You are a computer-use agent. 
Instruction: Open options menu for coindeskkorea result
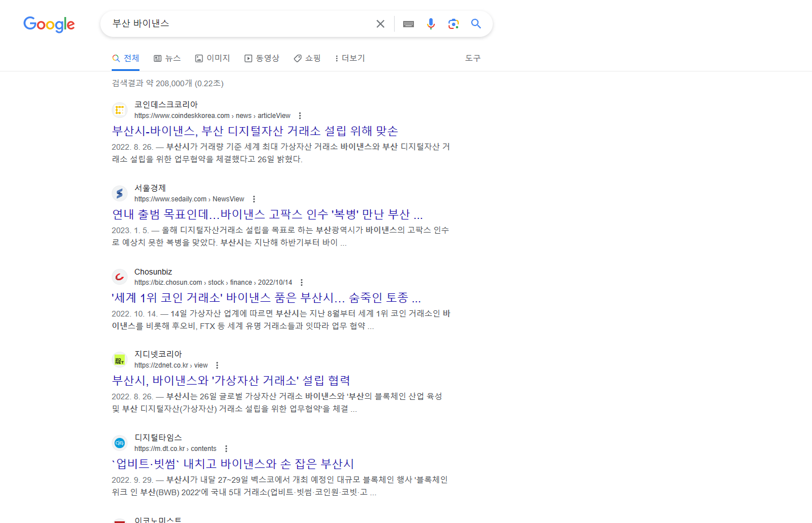[x=300, y=116]
